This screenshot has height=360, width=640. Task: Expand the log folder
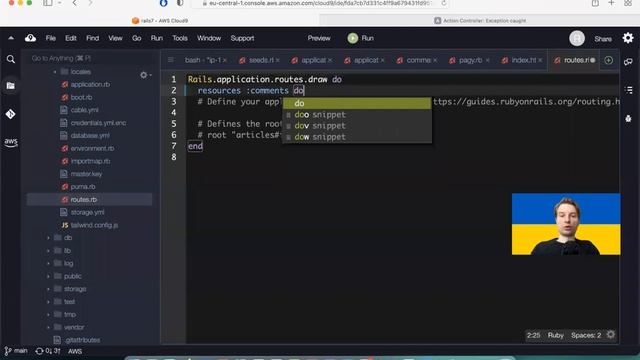(x=48, y=263)
